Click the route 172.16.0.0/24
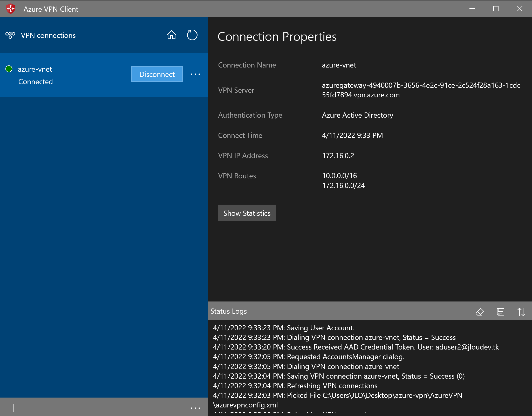Image resolution: width=532 pixels, height=416 pixels. (x=343, y=185)
